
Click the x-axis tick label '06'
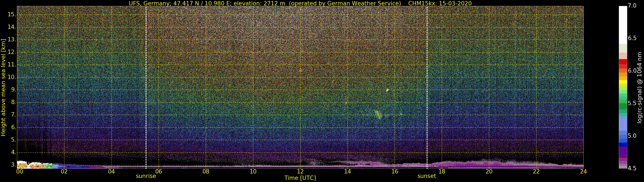[x=159, y=172]
